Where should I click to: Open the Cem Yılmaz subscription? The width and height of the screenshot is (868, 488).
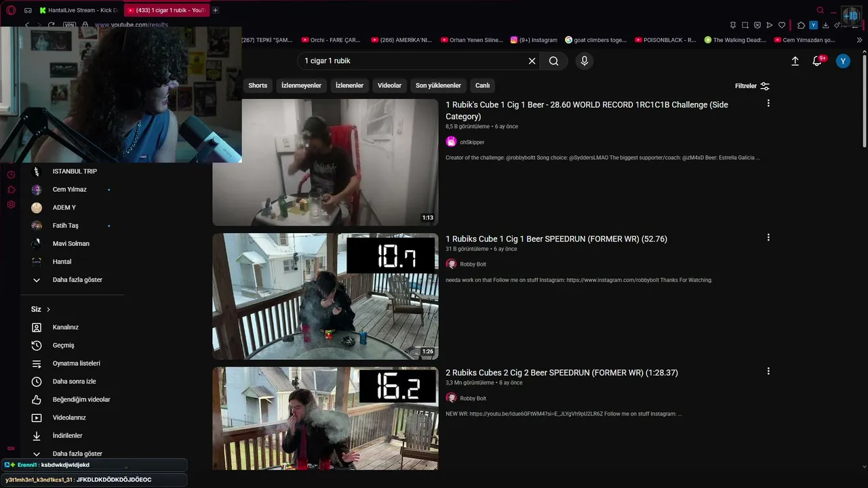(x=68, y=190)
